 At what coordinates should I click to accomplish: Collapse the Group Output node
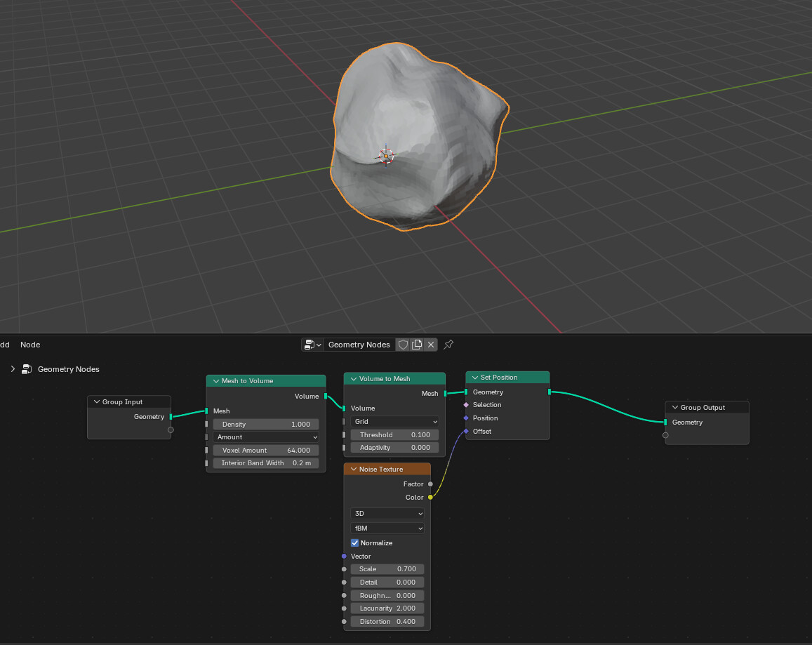pos(674,407)
